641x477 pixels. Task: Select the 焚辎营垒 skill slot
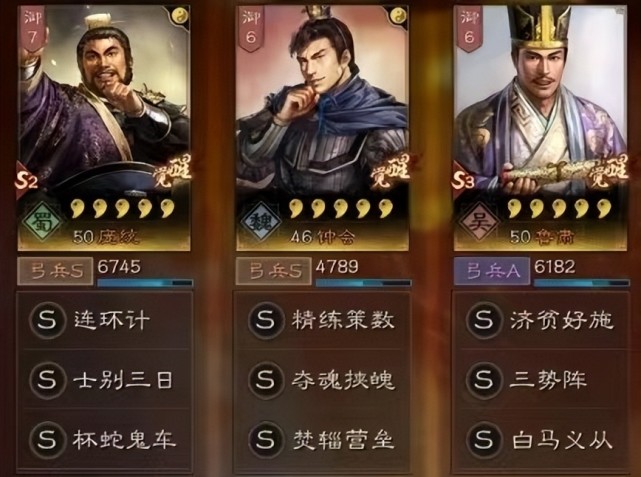pyautogui.click(x=322, y=440)
